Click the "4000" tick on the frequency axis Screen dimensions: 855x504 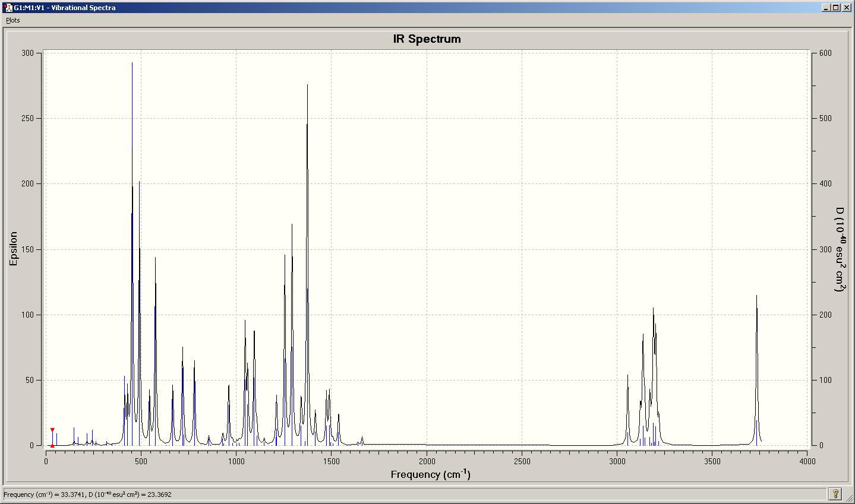(807, 461)
